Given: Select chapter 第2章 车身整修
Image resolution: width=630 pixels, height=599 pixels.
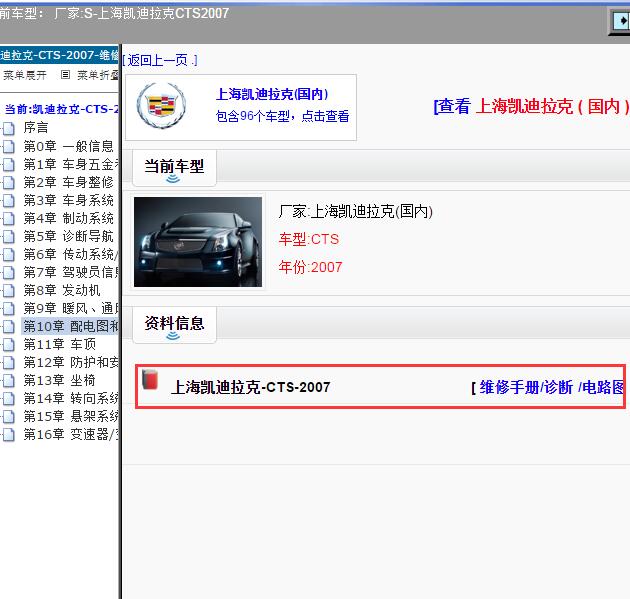Looking at the screenshot, I should pyautogui.click(x=68, y=182).
